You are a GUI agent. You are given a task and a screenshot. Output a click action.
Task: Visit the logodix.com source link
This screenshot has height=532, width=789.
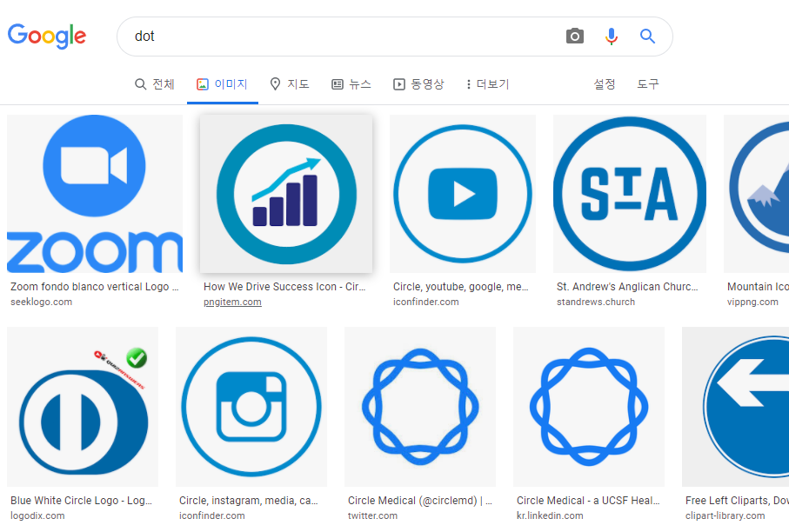(37, 515)
